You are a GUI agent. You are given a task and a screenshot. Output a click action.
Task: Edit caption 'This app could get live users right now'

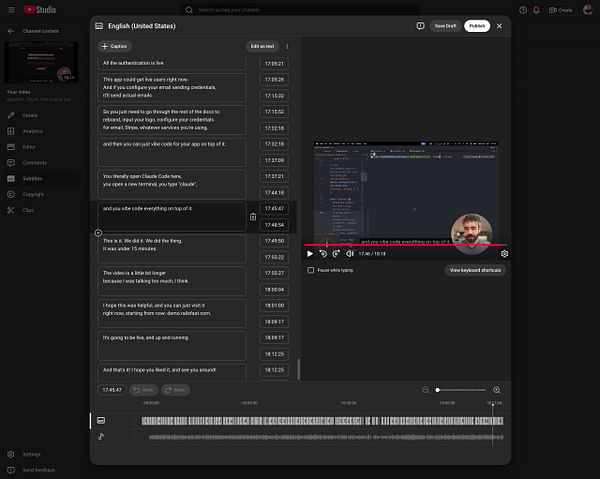(172, 88)
